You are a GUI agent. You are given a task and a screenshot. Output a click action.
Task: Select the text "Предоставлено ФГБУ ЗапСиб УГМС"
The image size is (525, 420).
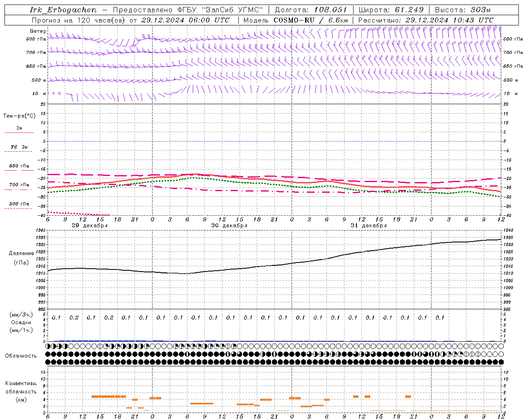point(187,10)
